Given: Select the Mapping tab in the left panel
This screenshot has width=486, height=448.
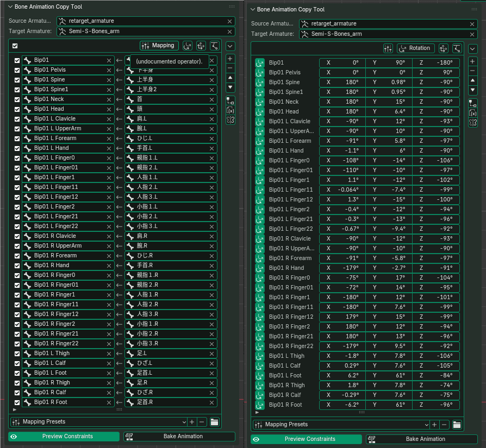Looking at the screenshot, I should click(159, 46).
